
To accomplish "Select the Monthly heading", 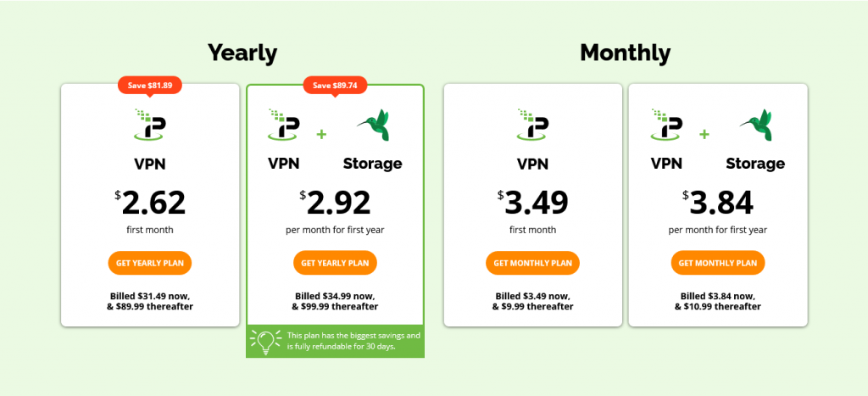I will click(x=625, y=53).
